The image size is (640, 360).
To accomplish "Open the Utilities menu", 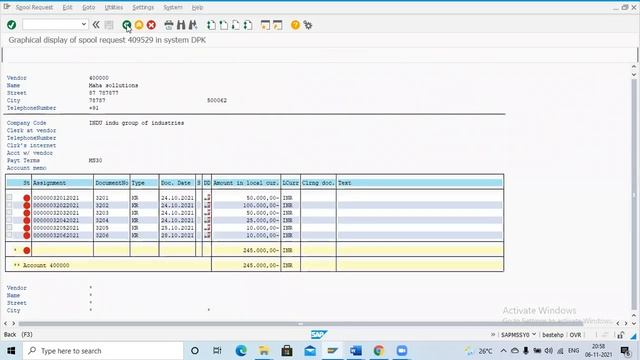I will pyautogui.click(x=113, y=7).
